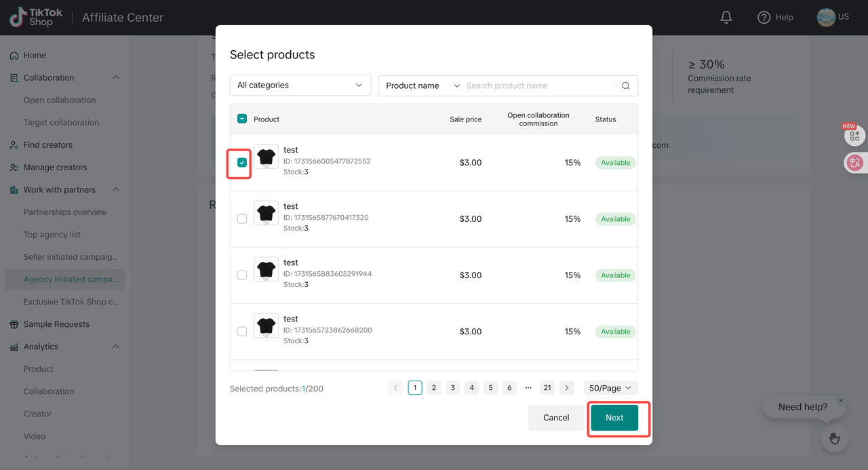This screenshot has width=868, height=470.
Task: Open the Need help hand icon
Action: click(x=834, y=438)
